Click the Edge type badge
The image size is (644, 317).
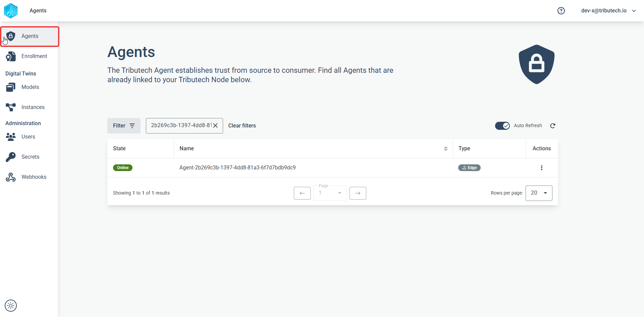pyautogui.click(x=469, y=168)
